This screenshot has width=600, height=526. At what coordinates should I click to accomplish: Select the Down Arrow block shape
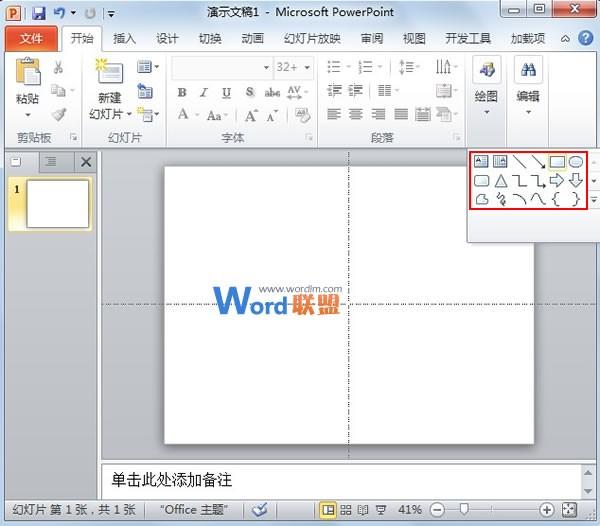coord(576,180)
